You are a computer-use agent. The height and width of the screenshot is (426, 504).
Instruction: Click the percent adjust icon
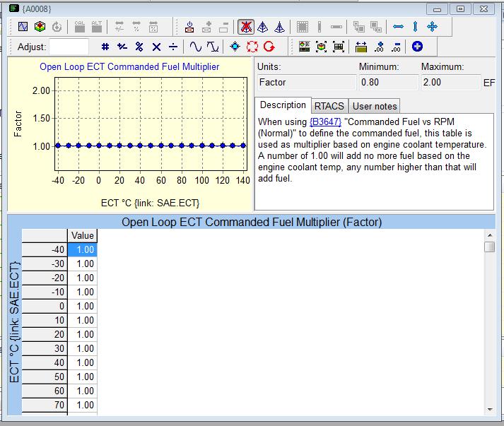click(139, 47)
